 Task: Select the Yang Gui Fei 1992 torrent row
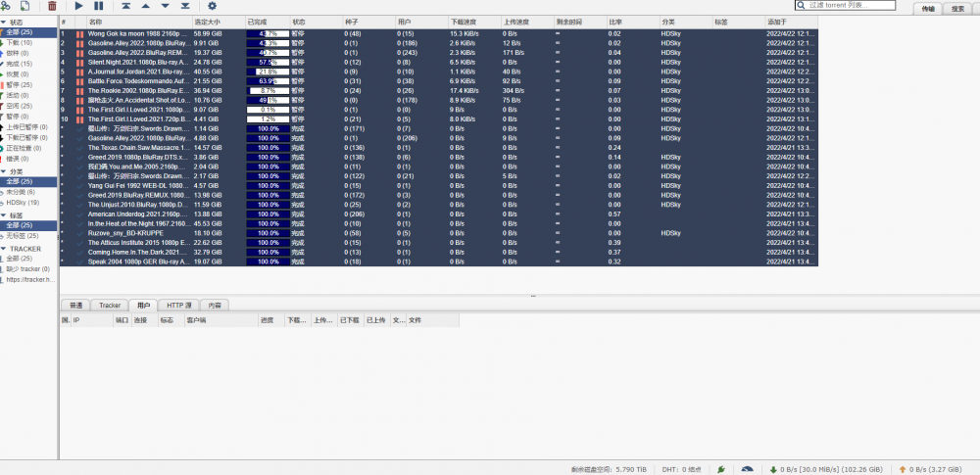pyautogui.click(x=439, y=186)
